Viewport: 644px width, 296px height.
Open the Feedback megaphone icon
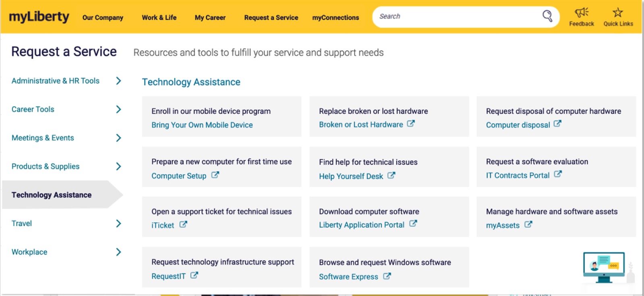tap(582, 12)
